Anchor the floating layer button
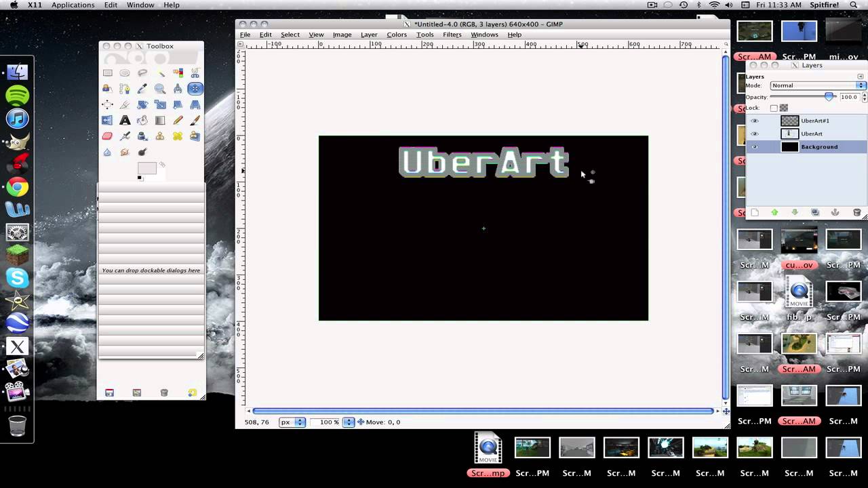868x488 pixels. (835, 212)
